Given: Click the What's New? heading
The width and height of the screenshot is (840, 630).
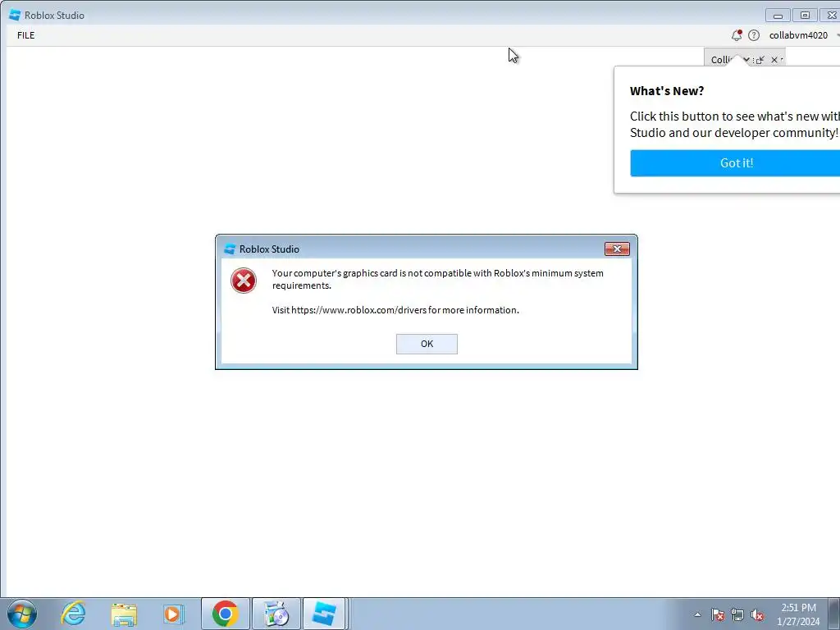Looking at the screenshot, I should coord(667,91).
